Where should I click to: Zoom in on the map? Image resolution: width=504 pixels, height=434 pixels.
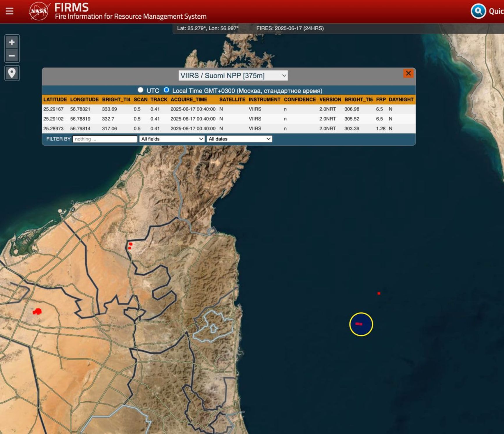click(12, 42)
